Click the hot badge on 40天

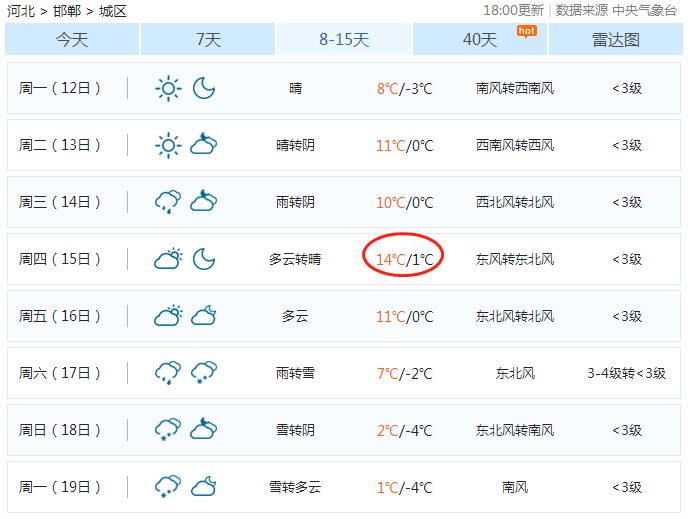coord(527,31)
